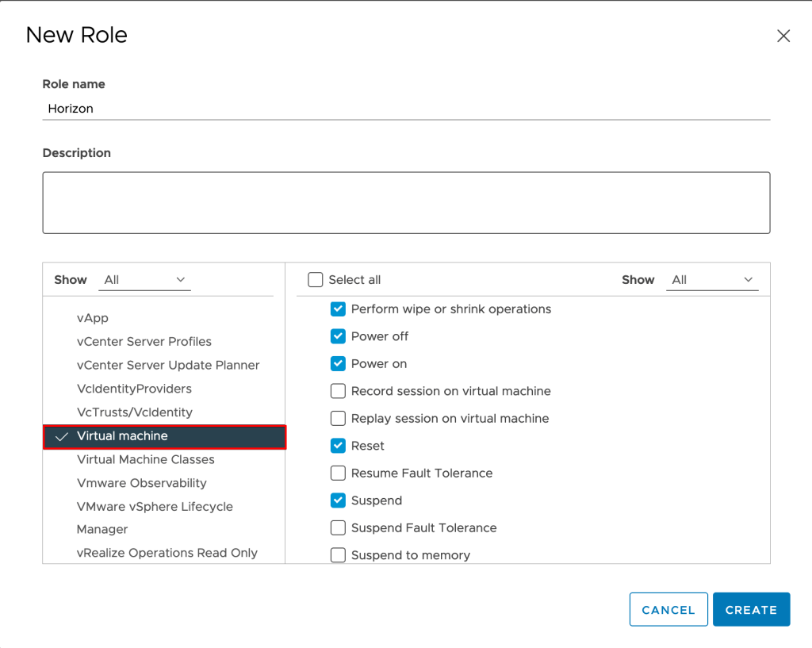Open the left category Show dropdown
Screen dimensions: 812x648
coord(145,280)
